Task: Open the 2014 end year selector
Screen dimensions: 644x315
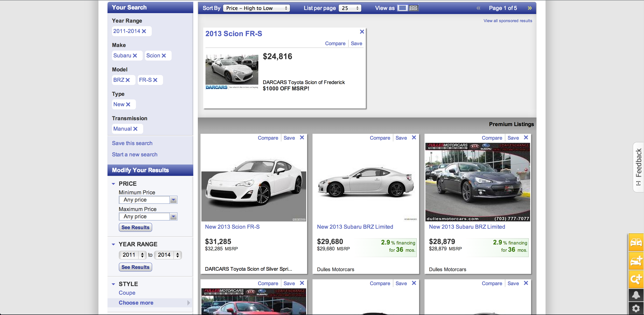Action: coord(168,255)
